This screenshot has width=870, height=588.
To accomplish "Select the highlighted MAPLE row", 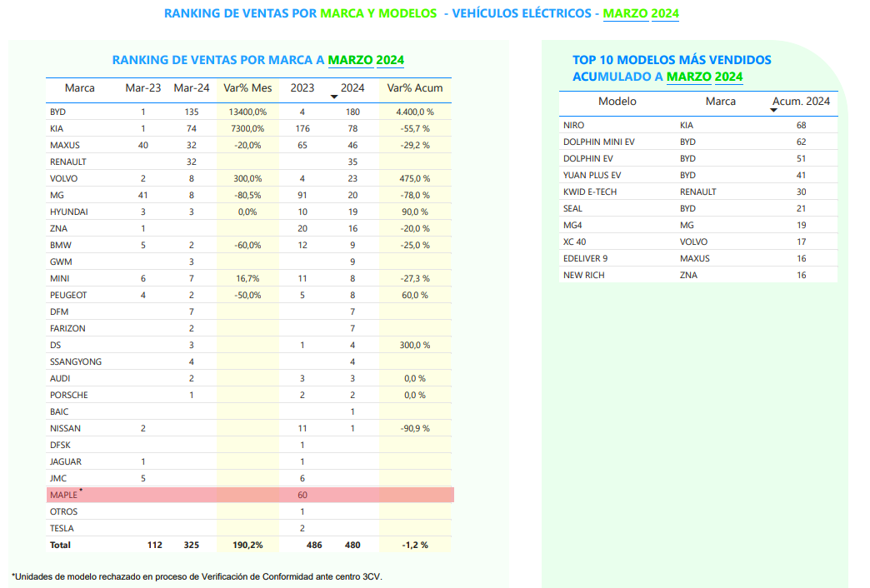I will 250,494.
